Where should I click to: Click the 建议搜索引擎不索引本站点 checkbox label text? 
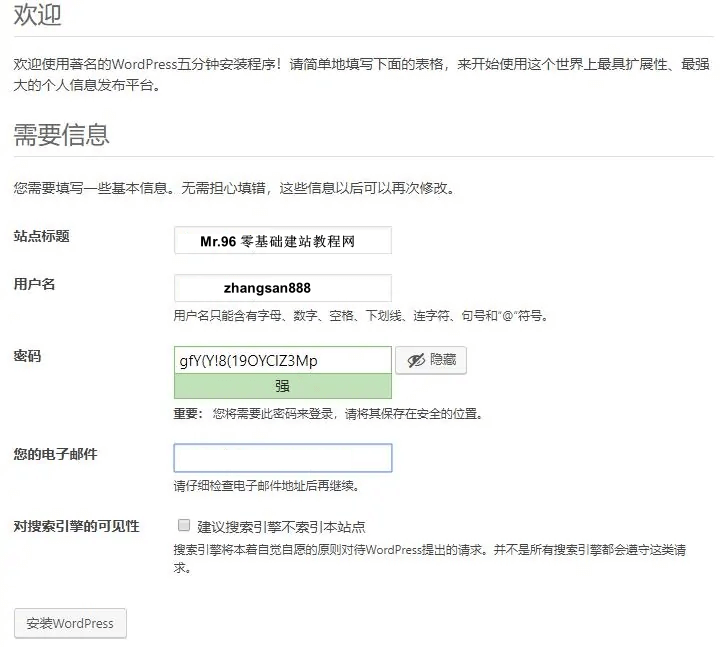pyautogui.click(x=281, y=527)
